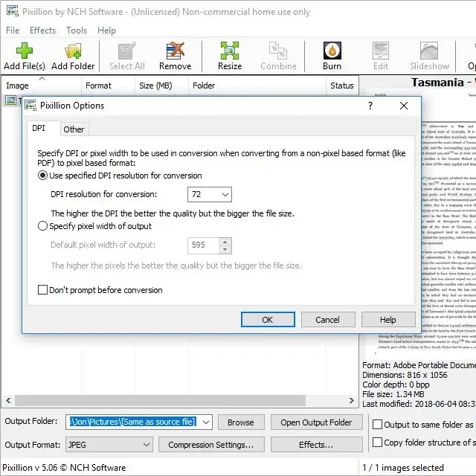Select Specify pixel width of output option

(x=43, y=226)
